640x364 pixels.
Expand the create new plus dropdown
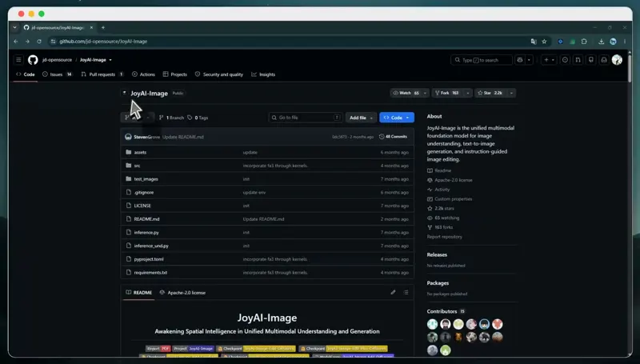coord(549,60)
